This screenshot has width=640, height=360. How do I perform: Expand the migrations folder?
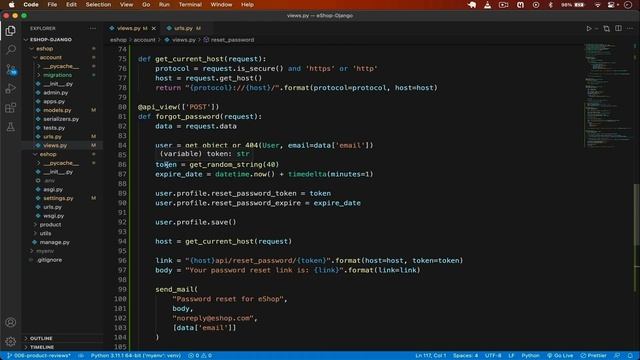(x=57, y=75)
